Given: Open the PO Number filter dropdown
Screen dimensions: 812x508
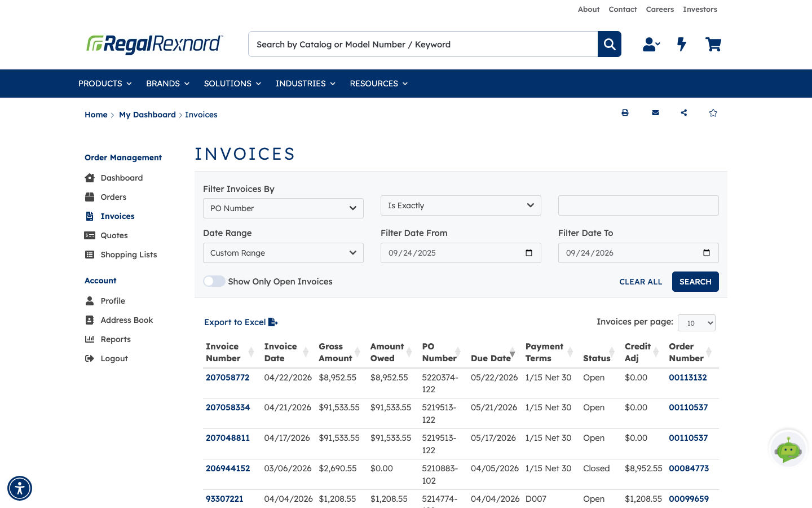Looking at the screenshot, I should pos(283,208).
